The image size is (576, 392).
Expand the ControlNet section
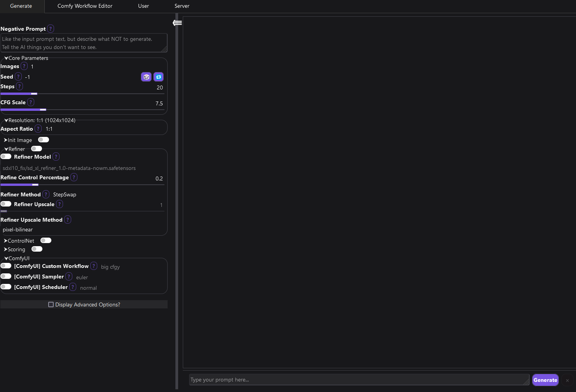point(19,240)
